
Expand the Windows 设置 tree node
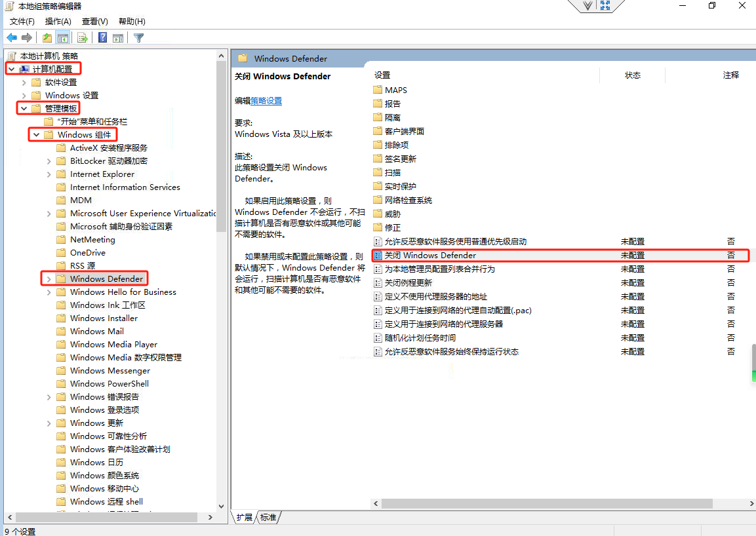point(24,96)
